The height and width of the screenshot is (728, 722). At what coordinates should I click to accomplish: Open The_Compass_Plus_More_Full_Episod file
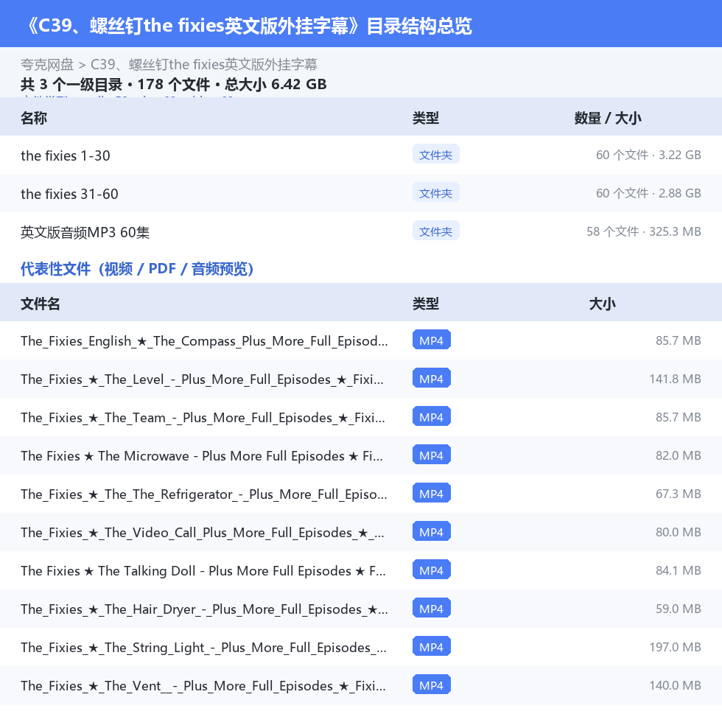point(204,341)
